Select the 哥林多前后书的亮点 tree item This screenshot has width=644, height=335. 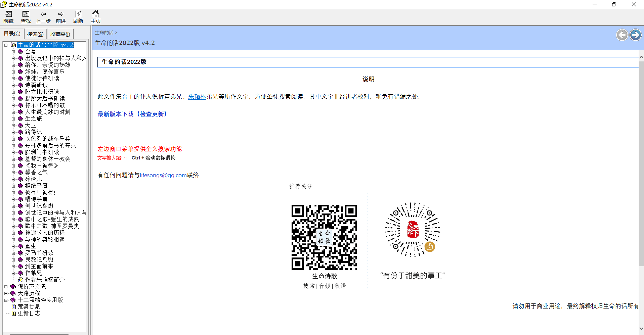click(x=51, y=145)
